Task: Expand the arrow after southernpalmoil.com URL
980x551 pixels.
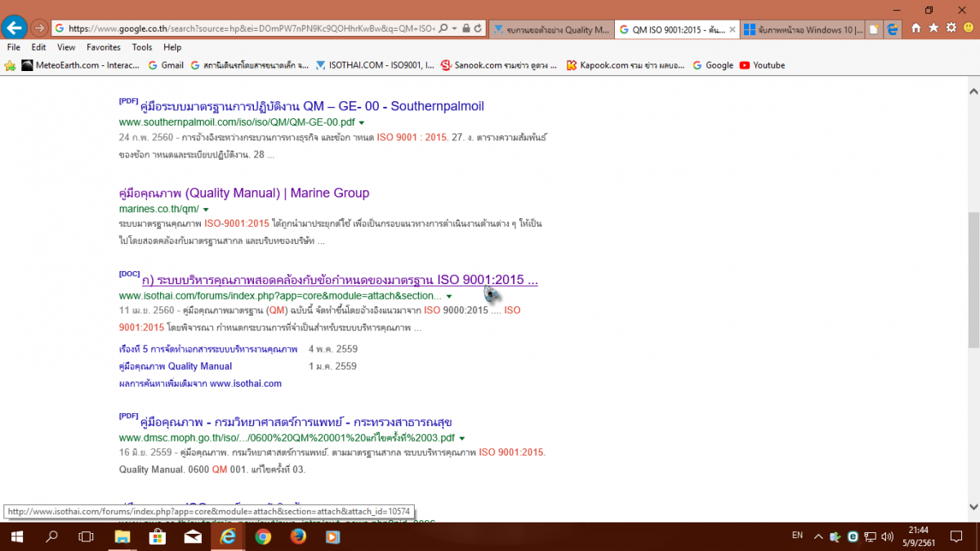Action: pyautogui.click(x=361, y=122)
